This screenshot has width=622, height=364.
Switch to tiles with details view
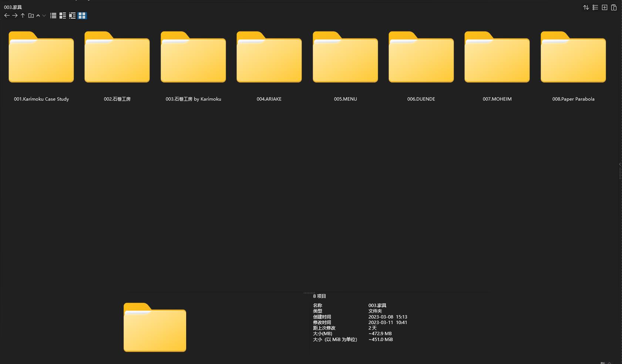pyautogui.click(x=72, y=16)
